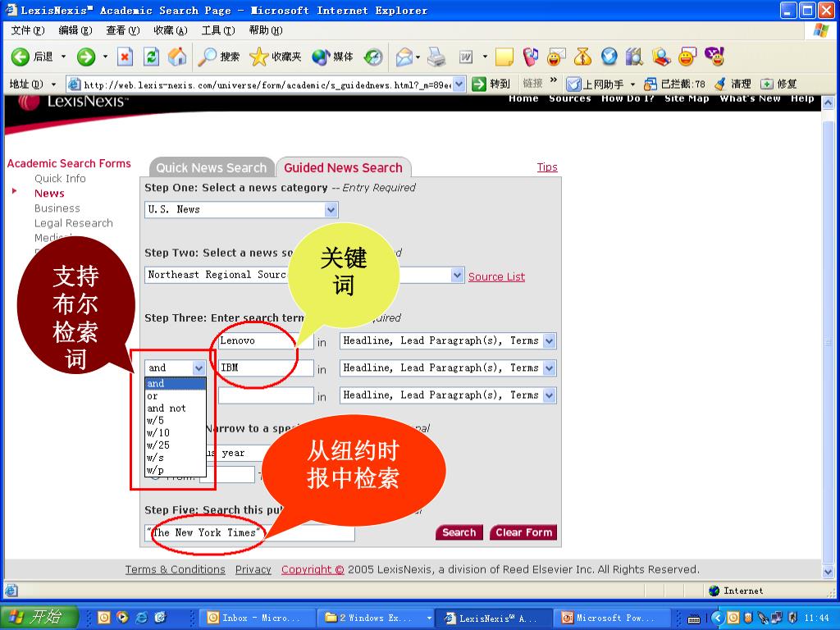Click the Clear Form button
Screen dimensions: 840x630
(523, 532)
